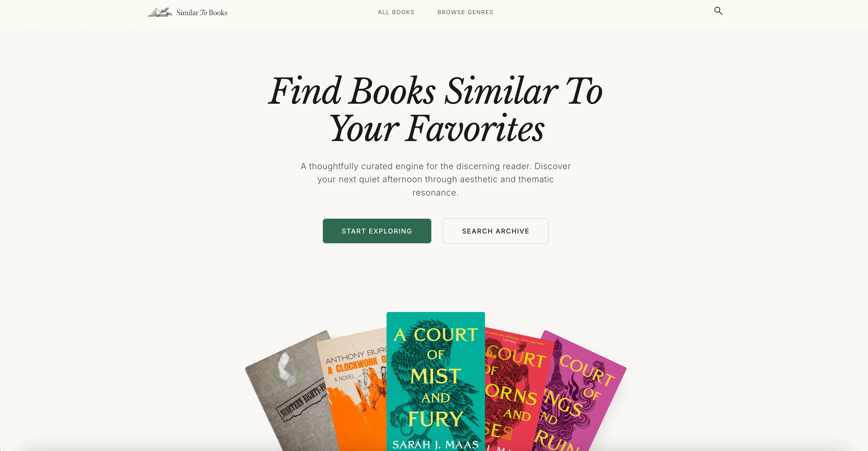Click the search magnifier icon
868x451 pixels.
click(x=718, y=11)
